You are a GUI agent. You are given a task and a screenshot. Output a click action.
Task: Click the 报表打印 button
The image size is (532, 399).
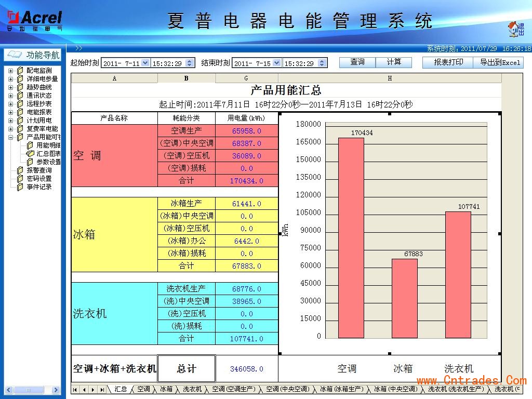[448, 62]
